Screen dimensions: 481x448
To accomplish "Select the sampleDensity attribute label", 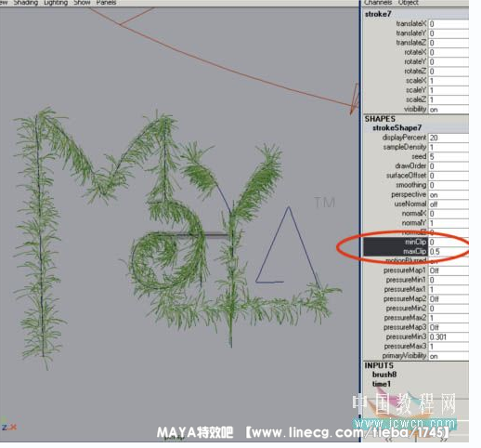I will tap(405, 147).
